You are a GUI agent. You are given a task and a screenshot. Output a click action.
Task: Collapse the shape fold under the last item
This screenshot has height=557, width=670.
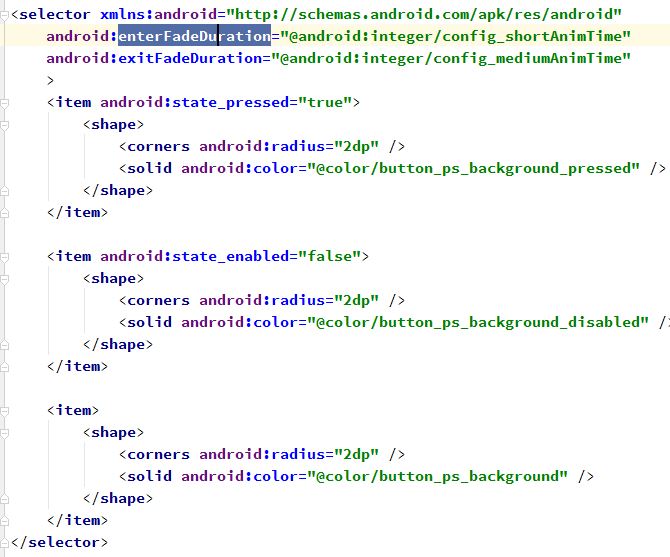(x=4, y=434)
